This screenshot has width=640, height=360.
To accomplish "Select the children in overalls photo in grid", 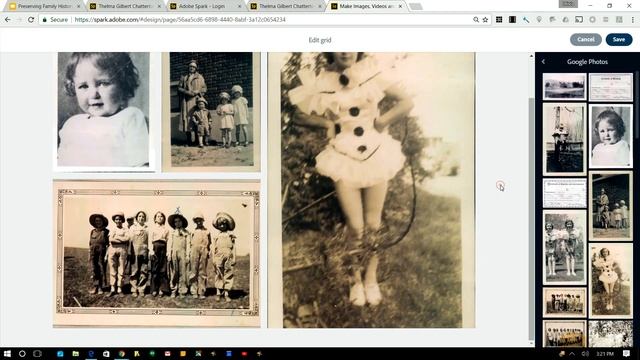I will coord(157,253).
